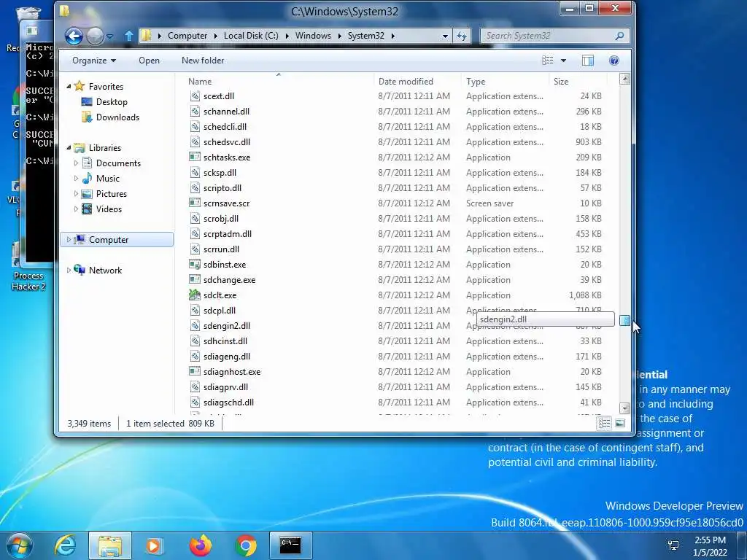Select the sdiagnhost.exe file icon
This screenshot has width=747, height=560.
[194, 371]
